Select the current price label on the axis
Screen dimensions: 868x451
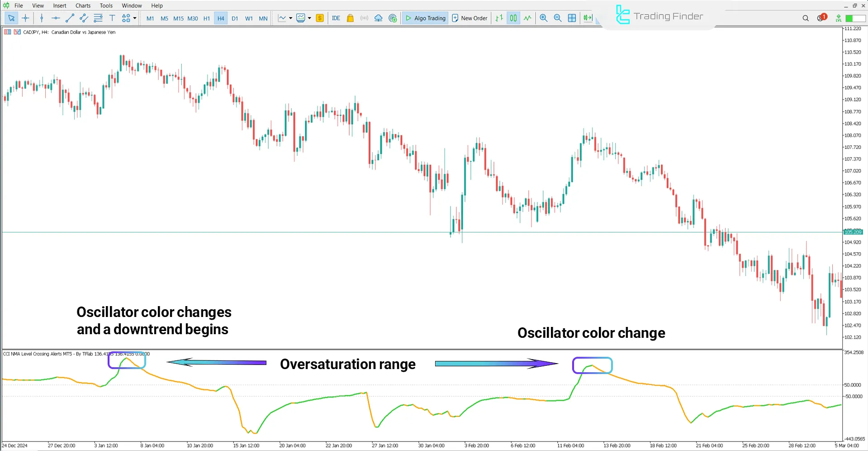(853, 232)
